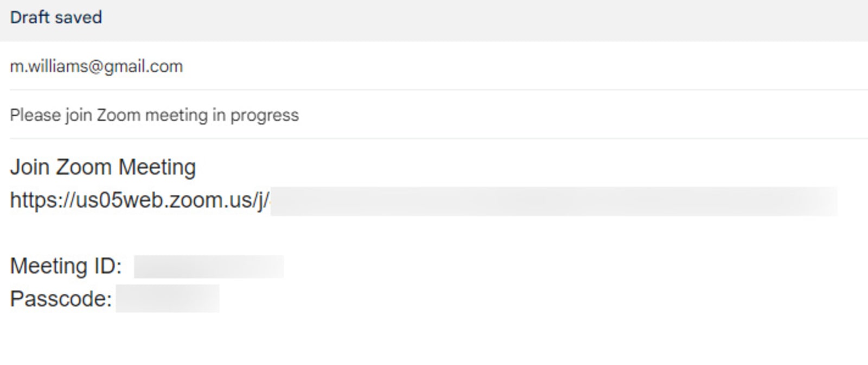The image size is (868, 365).
Task: Place cursor after "Join Zoom Meeting" text
Action: (197, 167)
